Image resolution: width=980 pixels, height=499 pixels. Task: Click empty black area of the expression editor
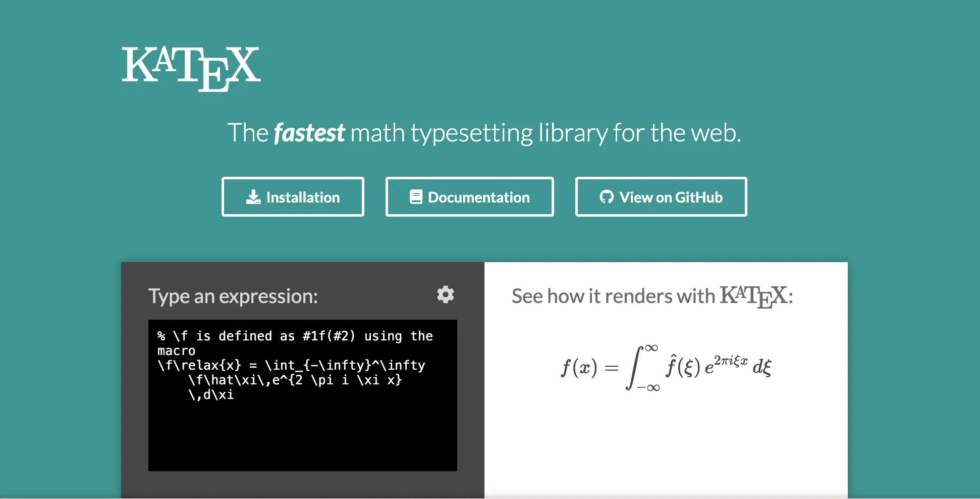click(303, 439)
